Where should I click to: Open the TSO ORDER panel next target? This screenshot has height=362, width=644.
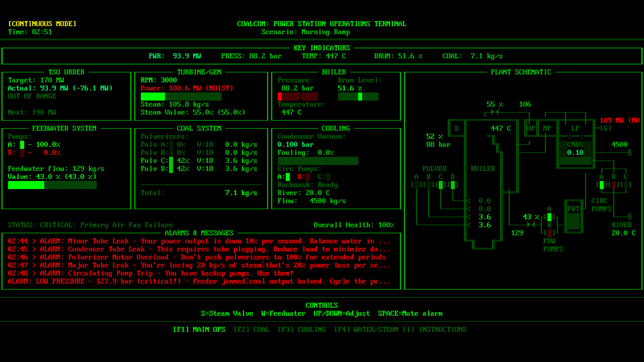click(32, 112)
